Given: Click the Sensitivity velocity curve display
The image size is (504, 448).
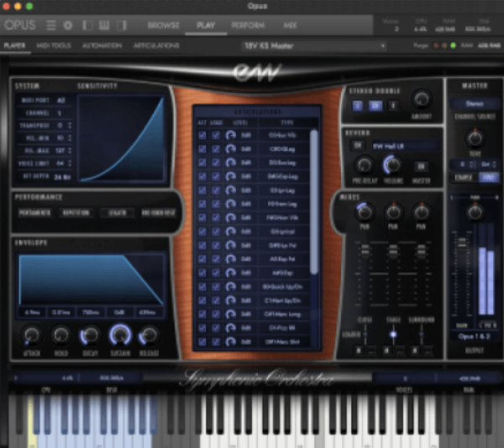Looking at the screenshot, I should 122,139.
